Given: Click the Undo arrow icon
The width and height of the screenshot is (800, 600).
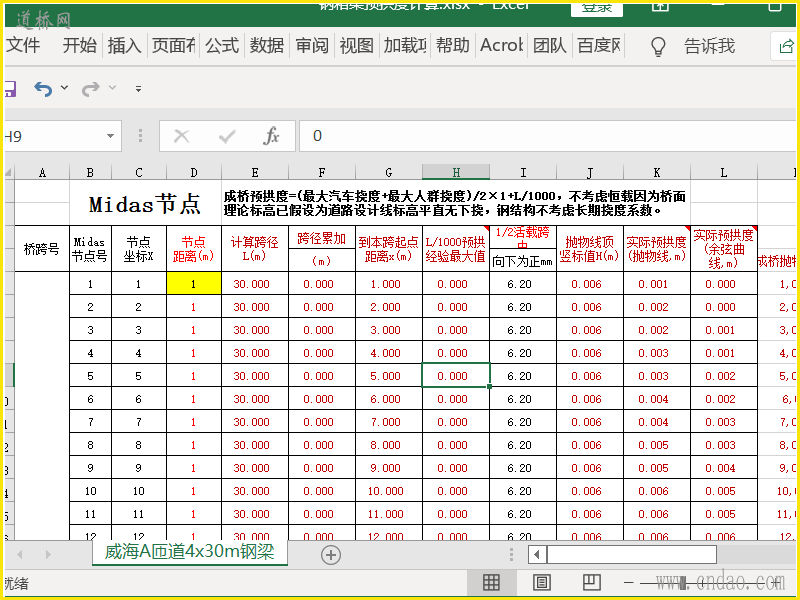Looking at the screenshot, I should coord(43,89).
